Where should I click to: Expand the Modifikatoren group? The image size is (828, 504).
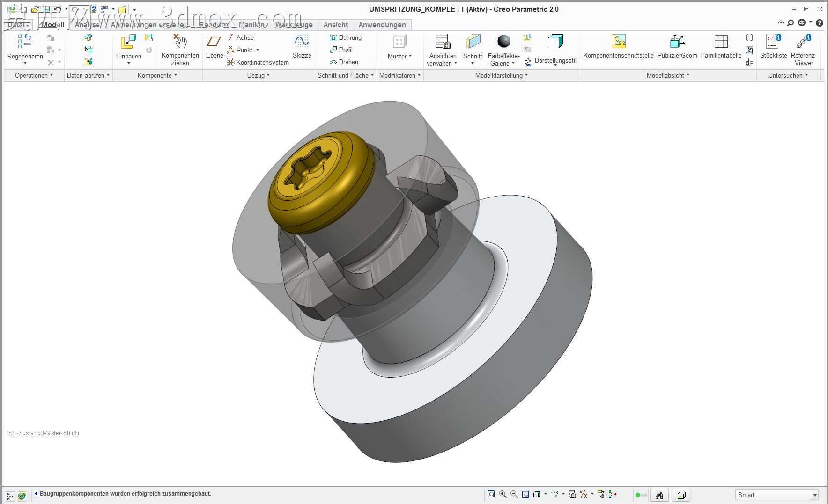[400, 75]
